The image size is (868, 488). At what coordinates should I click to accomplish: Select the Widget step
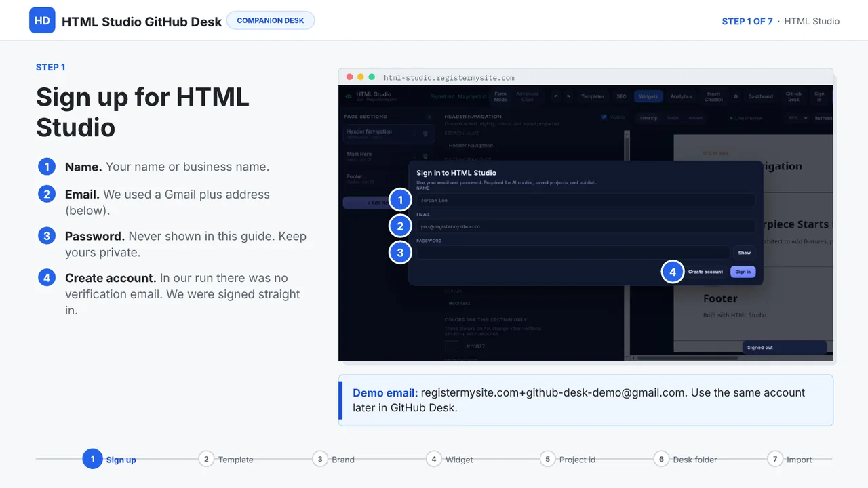(x=450, y=459)
